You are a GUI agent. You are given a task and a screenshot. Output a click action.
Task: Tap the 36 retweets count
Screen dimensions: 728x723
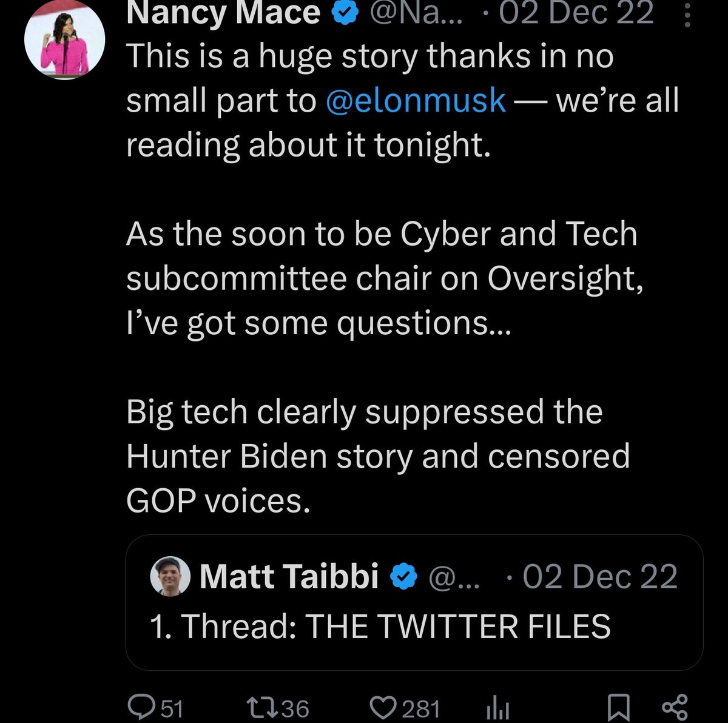295,708
